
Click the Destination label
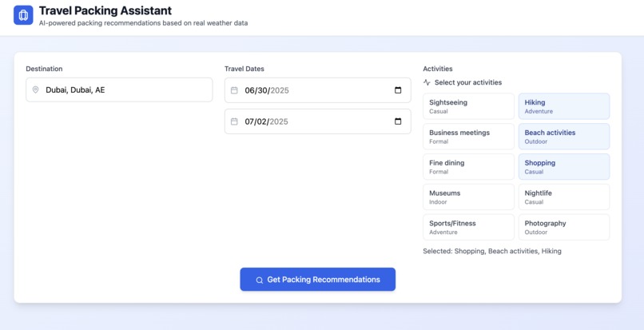point(44,69)
